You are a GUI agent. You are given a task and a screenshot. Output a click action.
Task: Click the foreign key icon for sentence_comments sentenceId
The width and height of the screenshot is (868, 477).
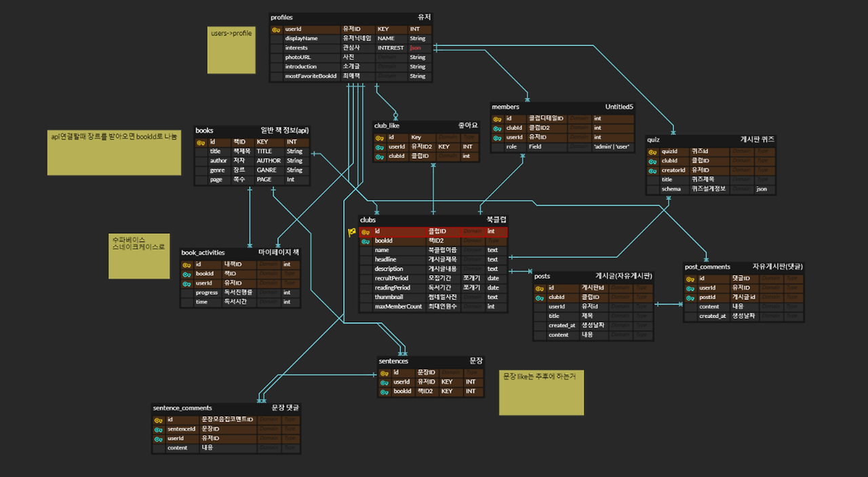pos(159,430)
